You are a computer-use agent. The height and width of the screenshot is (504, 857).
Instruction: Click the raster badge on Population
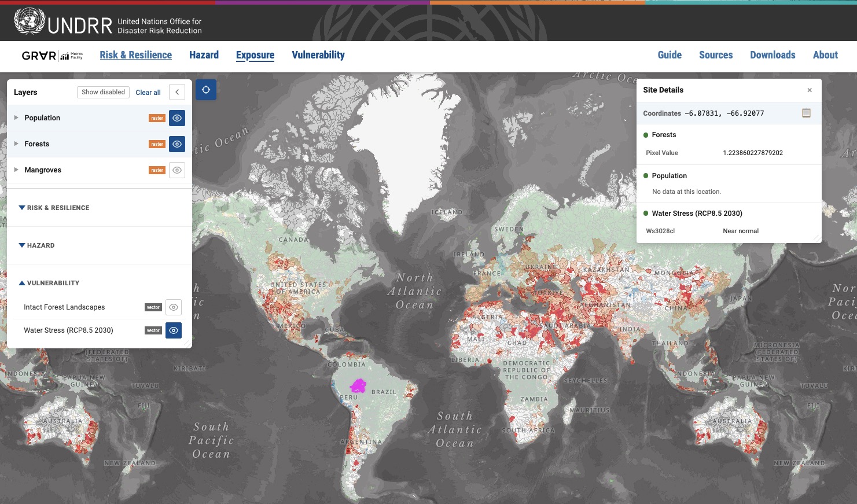157,118
